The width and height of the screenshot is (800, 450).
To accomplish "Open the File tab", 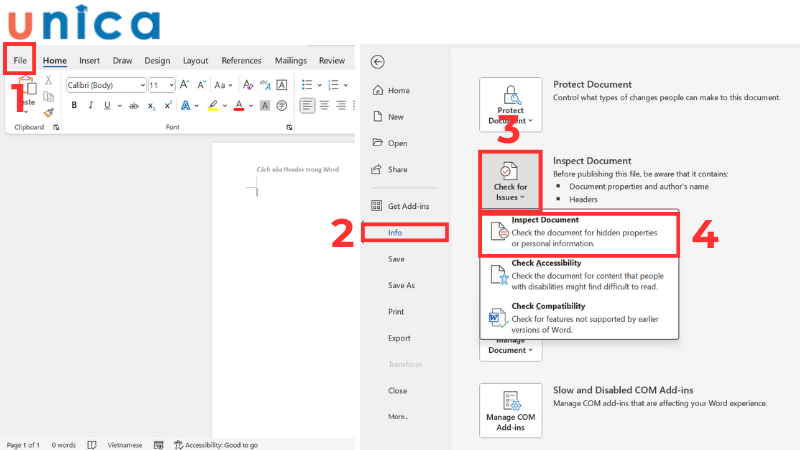I will 20,60.
